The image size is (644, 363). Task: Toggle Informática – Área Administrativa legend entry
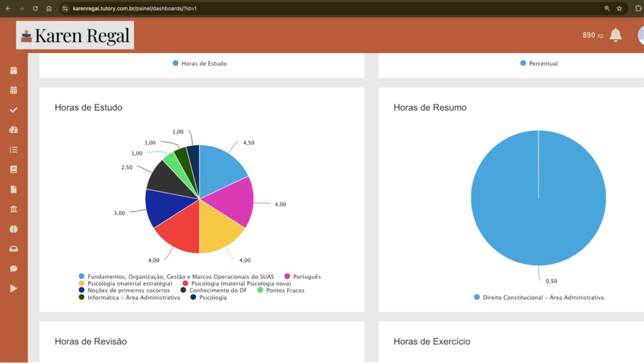point(130,297)
